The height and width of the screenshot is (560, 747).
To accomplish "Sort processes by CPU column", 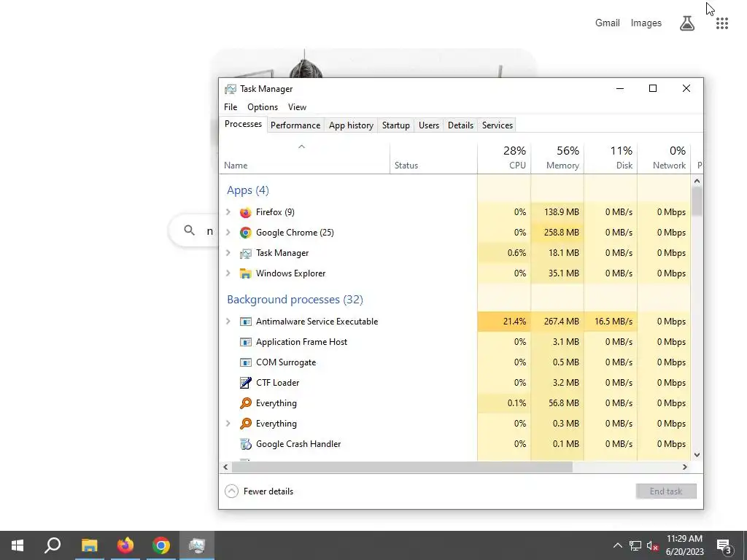I will click(504, 157).
